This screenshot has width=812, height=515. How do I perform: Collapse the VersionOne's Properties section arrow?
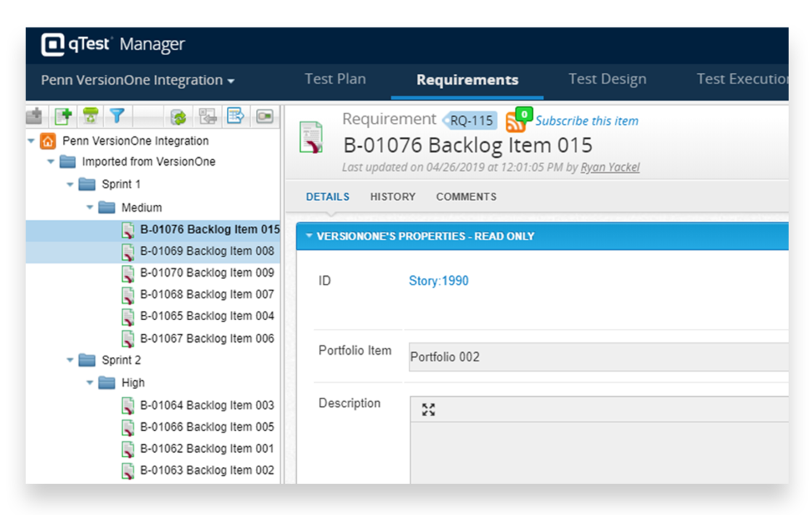(309, 236)
